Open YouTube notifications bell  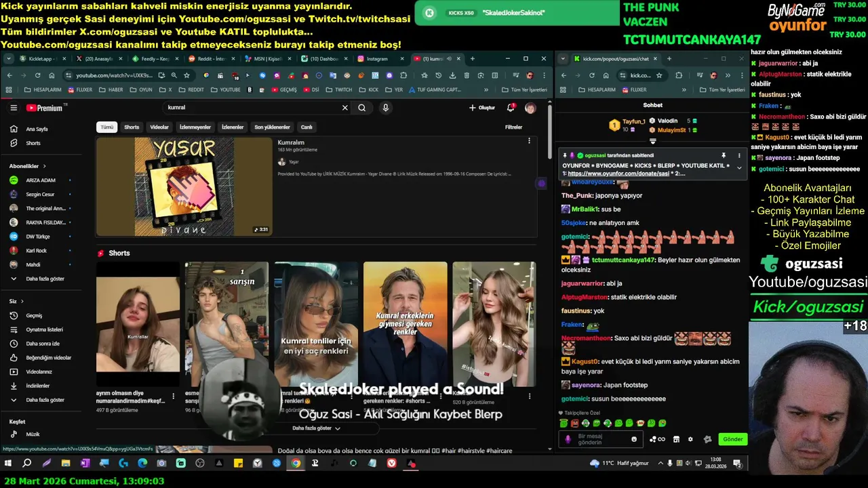coord(511,108)
